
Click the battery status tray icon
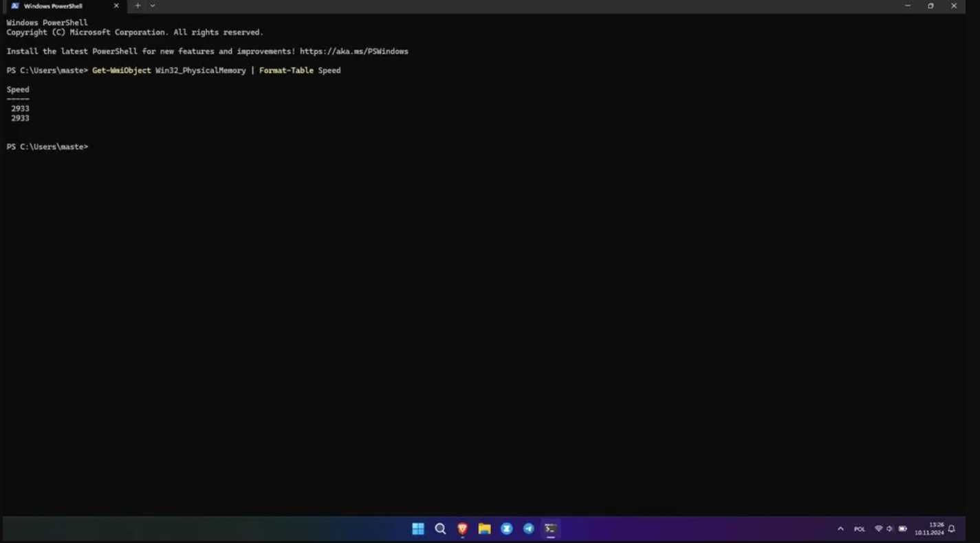point(902,529)
